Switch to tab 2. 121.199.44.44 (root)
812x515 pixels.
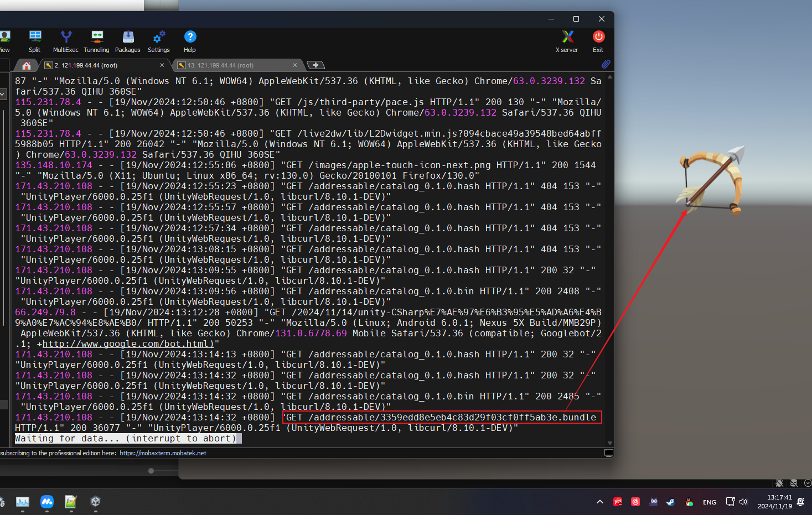point(104,65)
